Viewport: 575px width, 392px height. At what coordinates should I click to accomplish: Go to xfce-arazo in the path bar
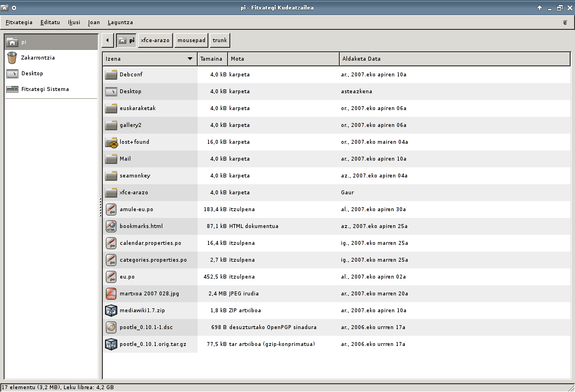click(155, 40)
